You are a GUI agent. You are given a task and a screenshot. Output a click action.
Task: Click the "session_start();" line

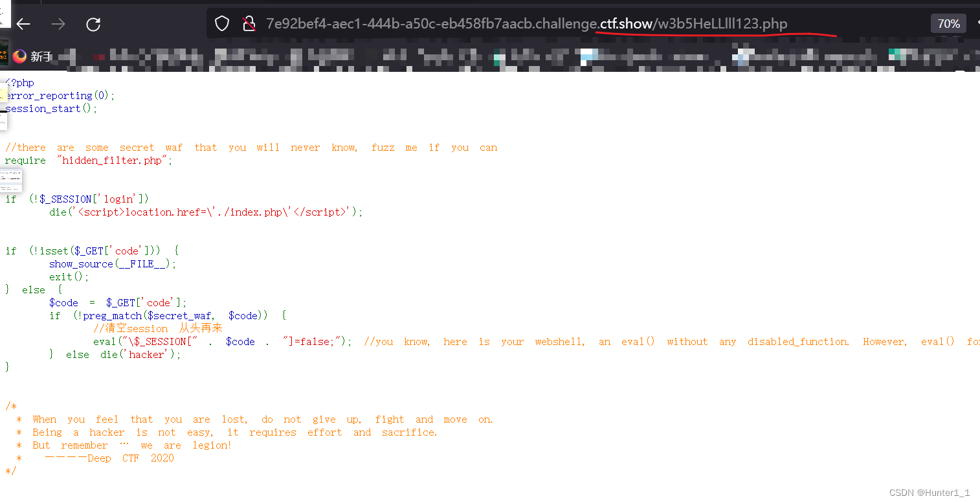[51, 109]
